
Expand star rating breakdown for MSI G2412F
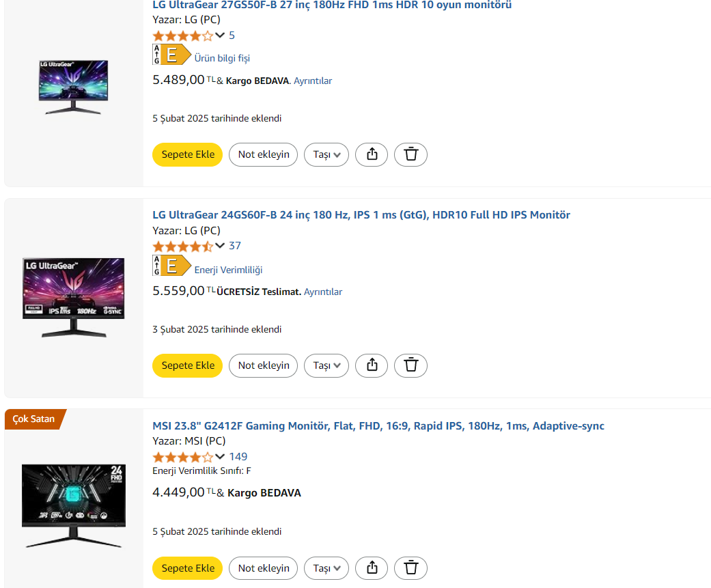(x=220, y=457)
